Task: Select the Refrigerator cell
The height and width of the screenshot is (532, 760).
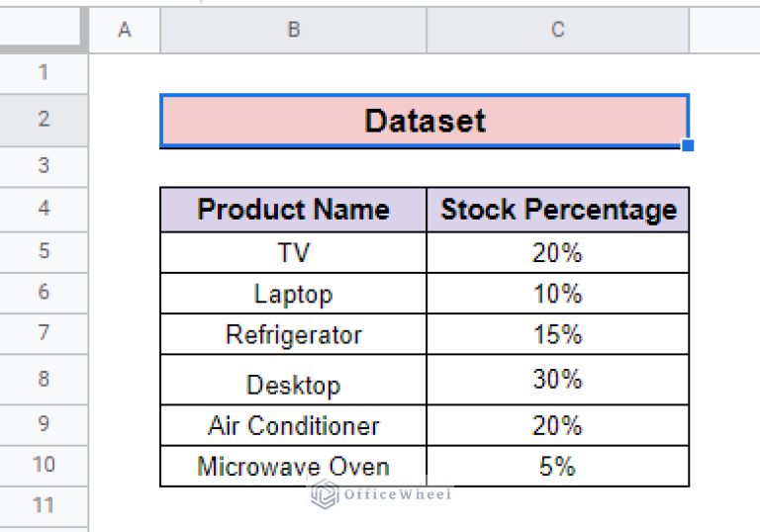Action: click(294, 334)
